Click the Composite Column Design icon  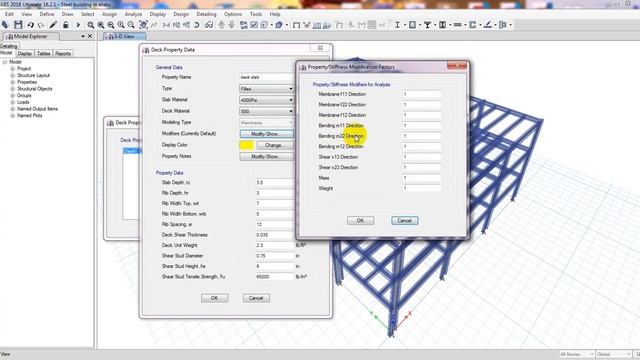click(x=442, y=25)
